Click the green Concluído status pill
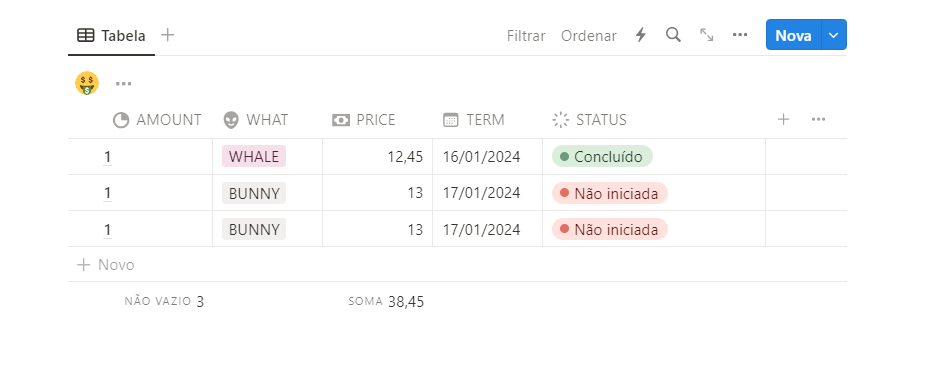 [x=602, y=157]
